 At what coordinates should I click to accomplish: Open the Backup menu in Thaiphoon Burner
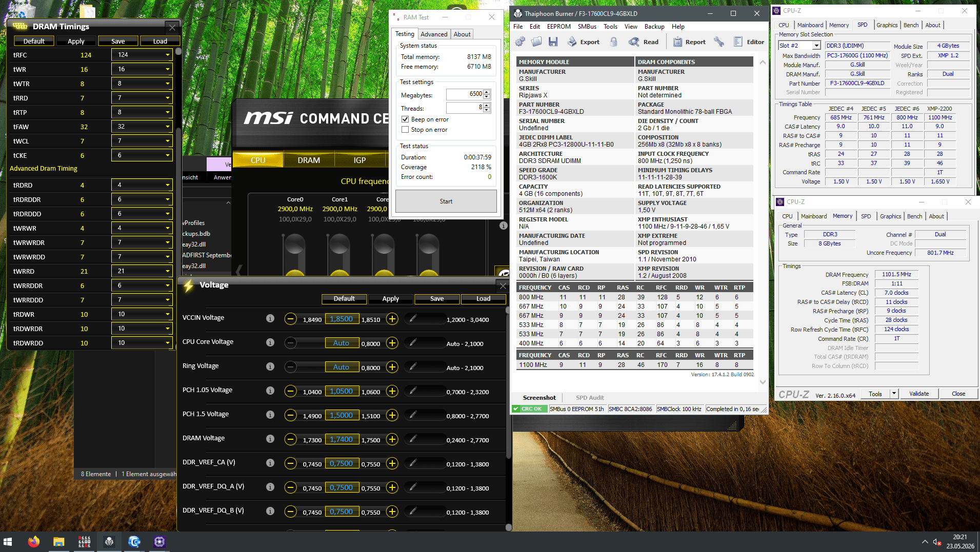pyautogui.click(x=654, y=27)
